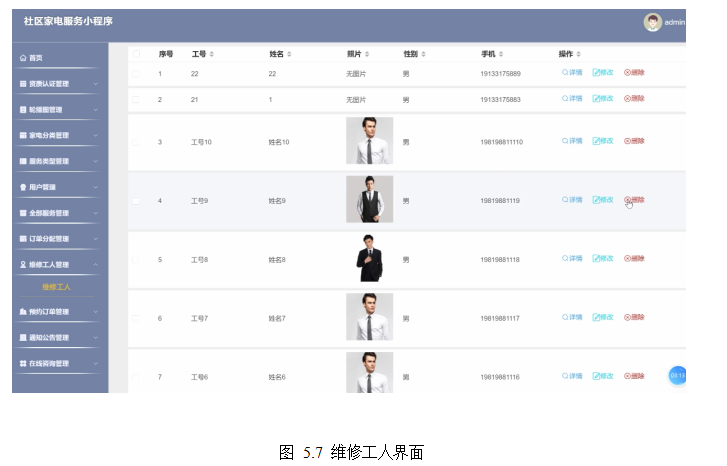Screen dimensions: 727x466
Task: Click the 家电分类管理 menu icon
Action: point(23,135)
